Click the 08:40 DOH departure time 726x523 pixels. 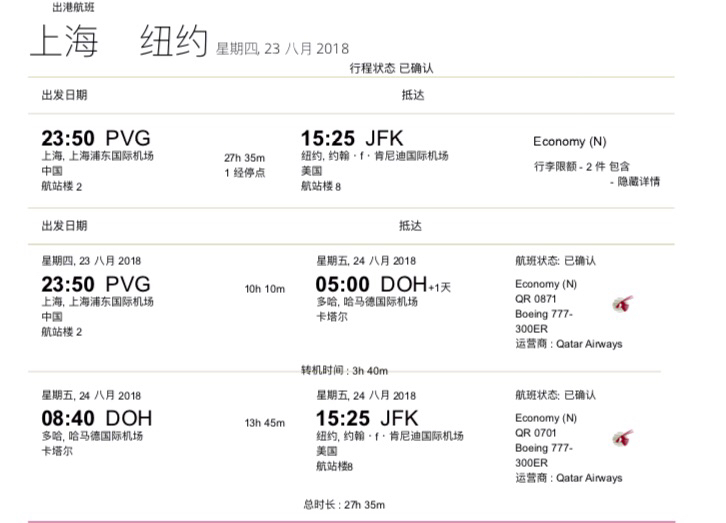97,418
